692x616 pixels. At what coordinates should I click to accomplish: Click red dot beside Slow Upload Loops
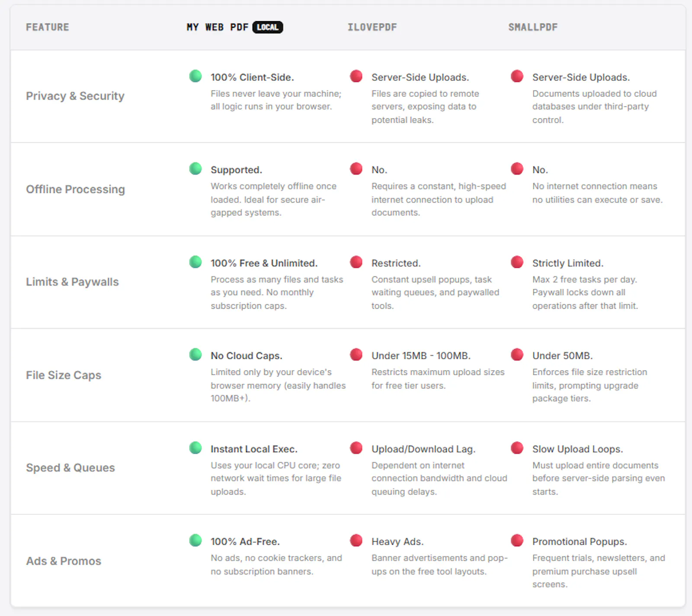(x=517, y=448)
